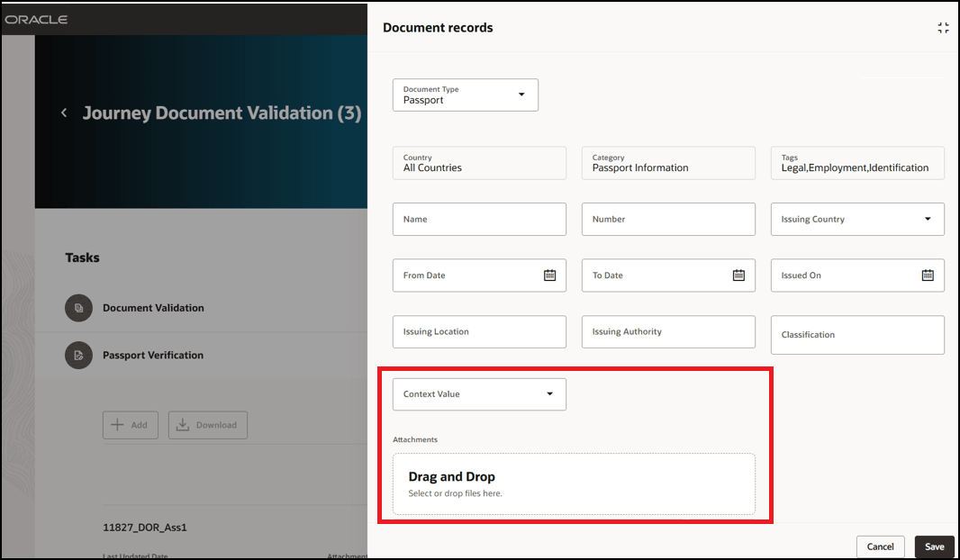Click the 11827_DOR_Ass1 entry
The height and width of the screenshot is (560, 960).
pyautogui.click(x=144, y=527)
